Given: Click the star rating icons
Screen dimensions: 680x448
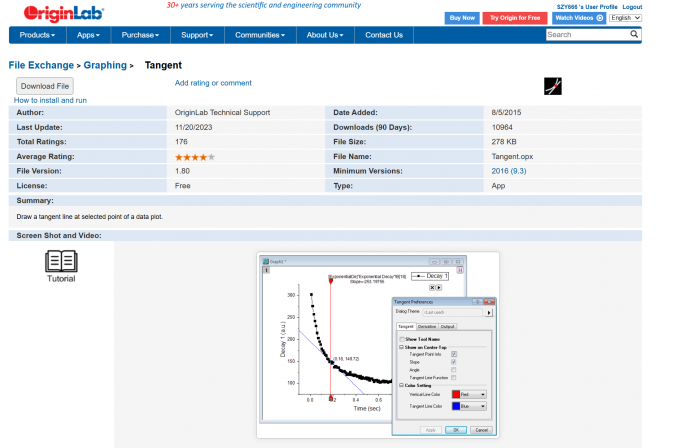Looking at the screenshot, I should (x=195, y=157).
